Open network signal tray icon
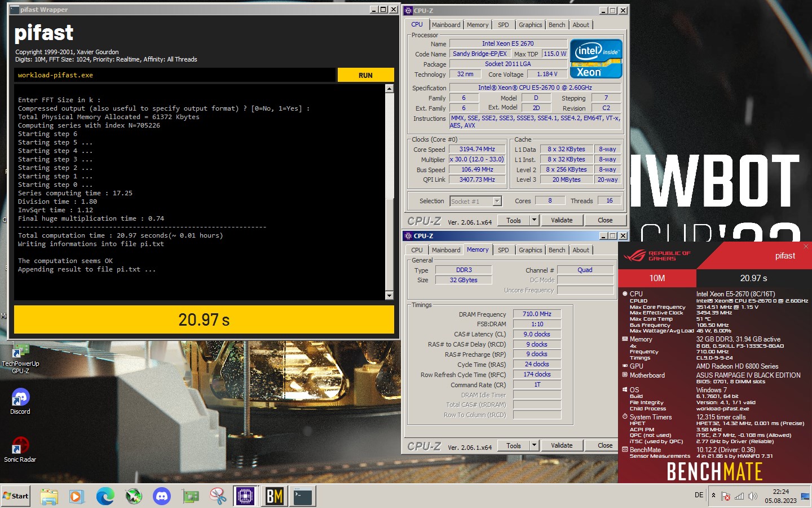The image size is (812, 508). [x=739, y=496]
